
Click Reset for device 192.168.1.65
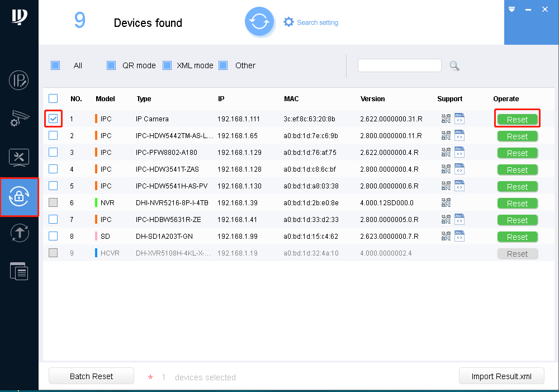click(517, 136)
